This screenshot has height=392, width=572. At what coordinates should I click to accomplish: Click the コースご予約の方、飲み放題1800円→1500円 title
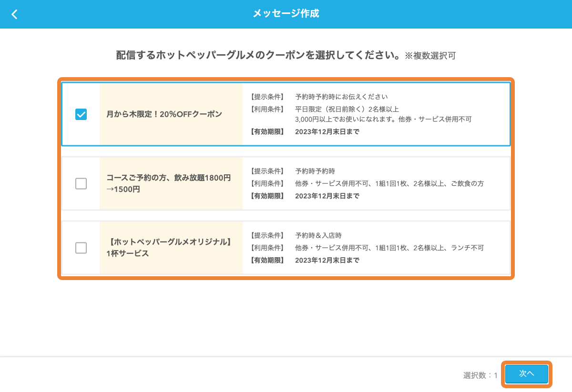pyautogui.click(x=169, y=183)
